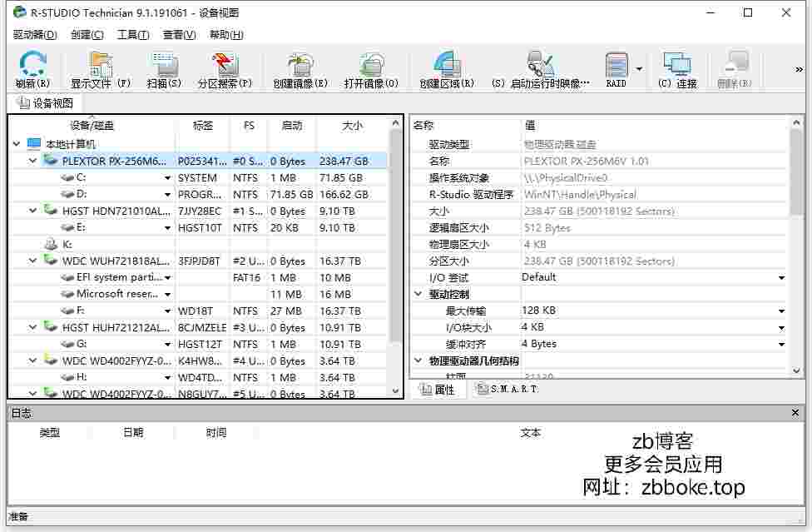The width and height of the screenshot is (812, 532).
Task: Select the K: optical drive icon
Action: pyautogui.click(x=51, y=243)
